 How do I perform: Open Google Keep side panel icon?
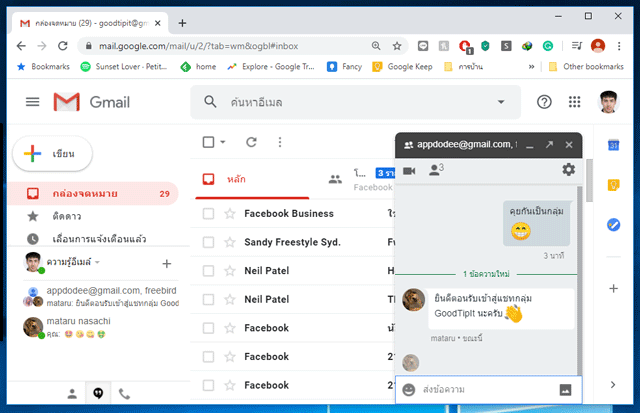[x=613, y=185]
